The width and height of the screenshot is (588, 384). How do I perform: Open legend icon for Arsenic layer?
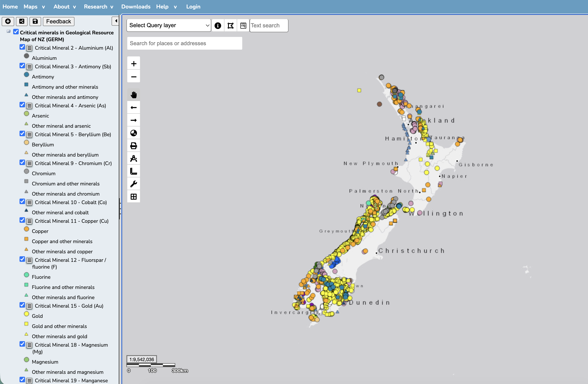point(29,106)
